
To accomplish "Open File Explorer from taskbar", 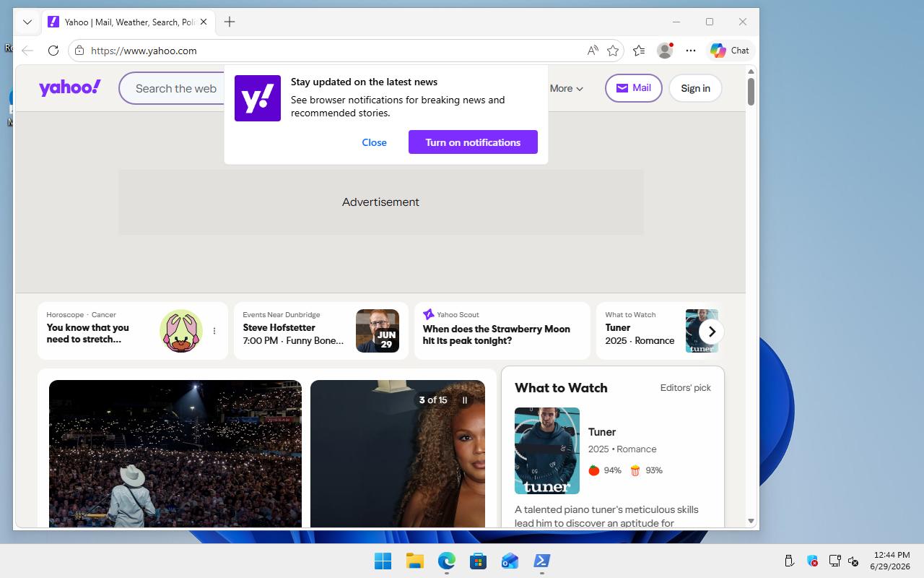I will [414, 561].
